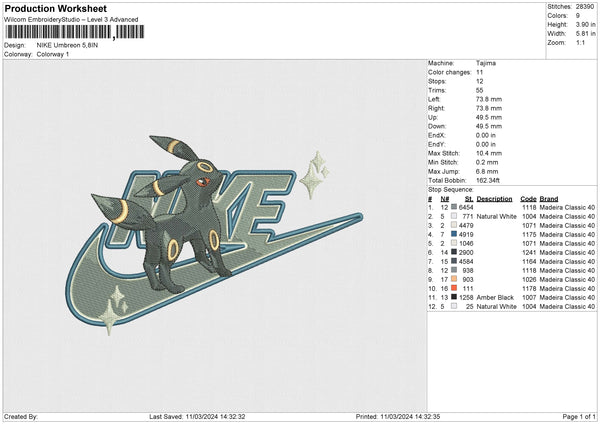Select the swatch beside code 1164
Image resolution: width=600 pixels, height=424 pixels.
pos(454,261)
